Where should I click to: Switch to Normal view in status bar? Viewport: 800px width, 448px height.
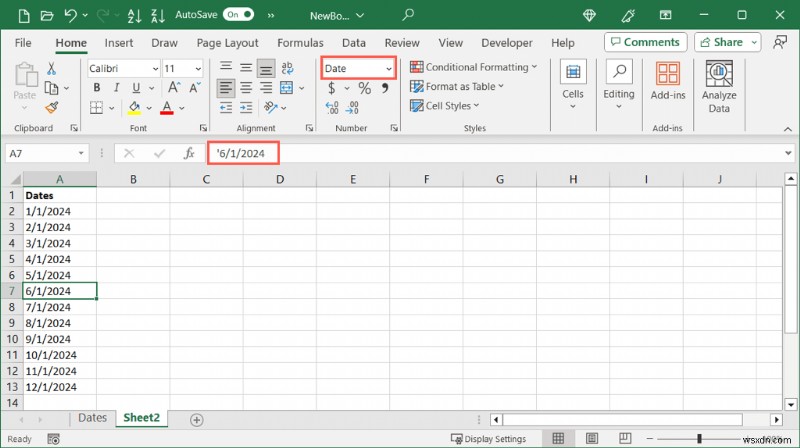point(558,438)
